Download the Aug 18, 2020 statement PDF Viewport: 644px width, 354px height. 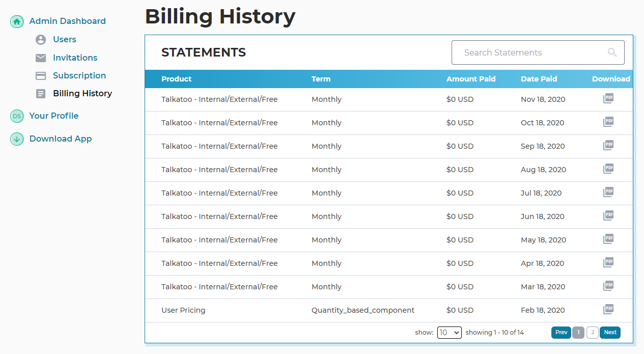pos(608,169)
